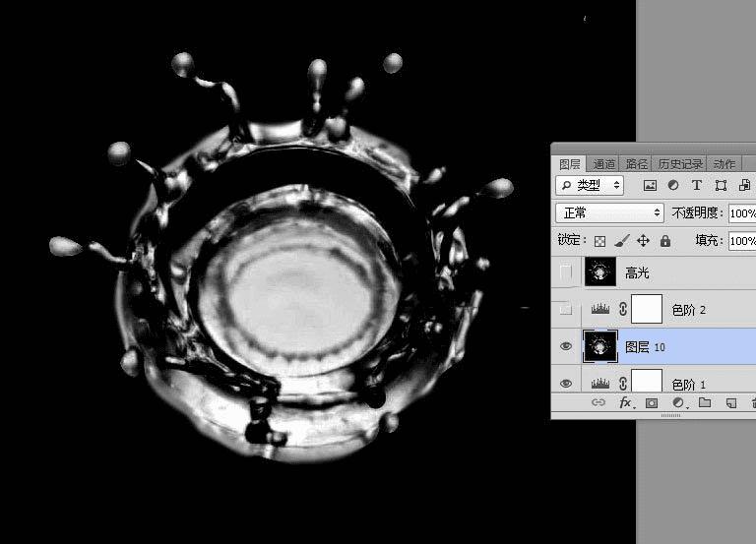Add layer mask icon

tap(652, 402)
